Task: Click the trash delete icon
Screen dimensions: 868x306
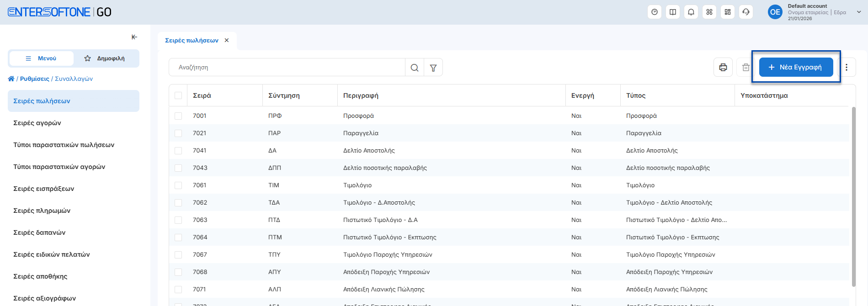Action: 746,68
